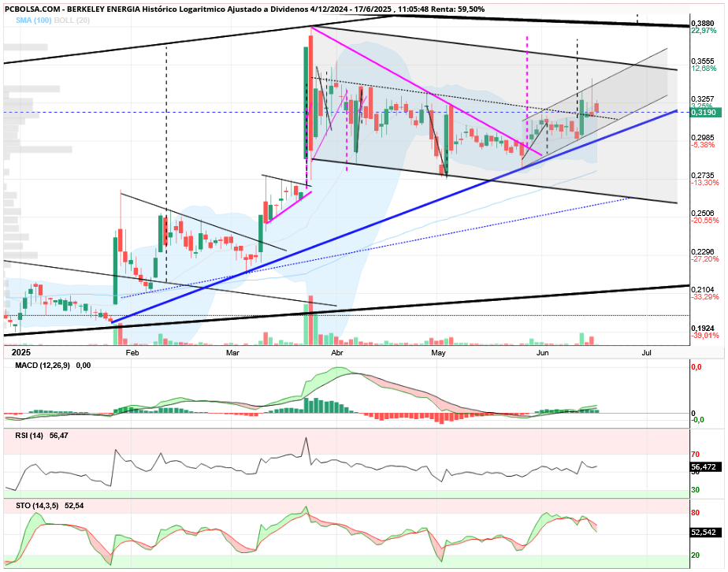Click the RSI current value tag 56,472
Viewport: 728px width, 572px height.
pyautogui.click(x=706, y=467)
